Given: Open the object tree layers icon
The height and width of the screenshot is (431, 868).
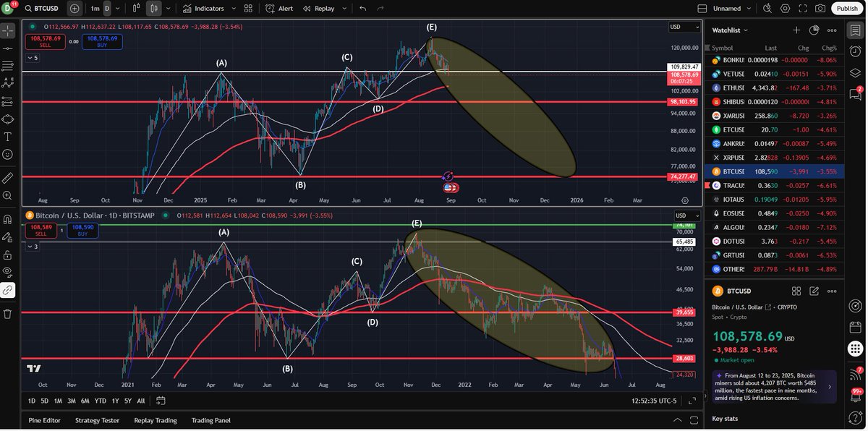Looking at the screenshot, I should pyautogui.click(x=855, y=73).
